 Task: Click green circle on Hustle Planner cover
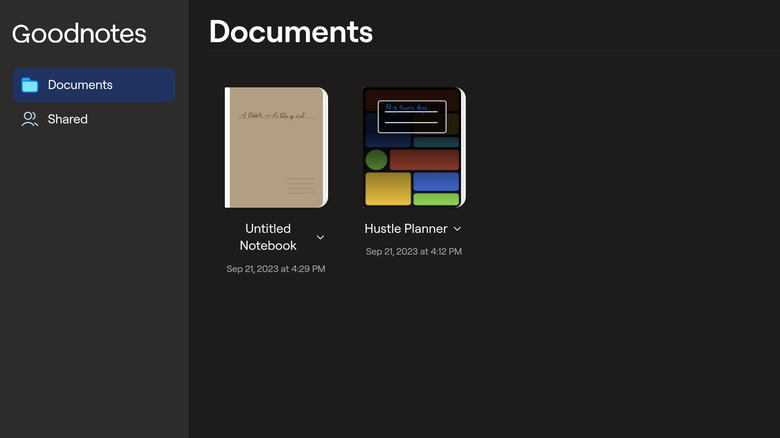tap(376, 160)
